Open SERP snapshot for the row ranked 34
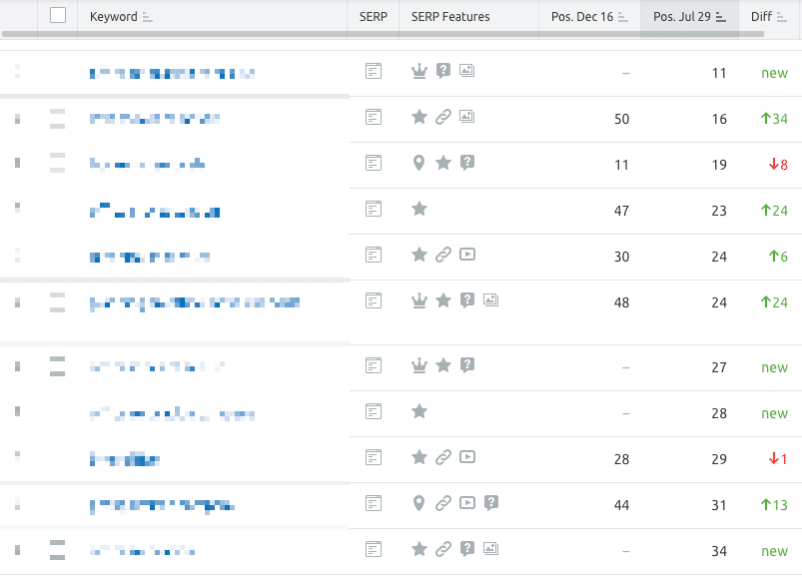 373,549
